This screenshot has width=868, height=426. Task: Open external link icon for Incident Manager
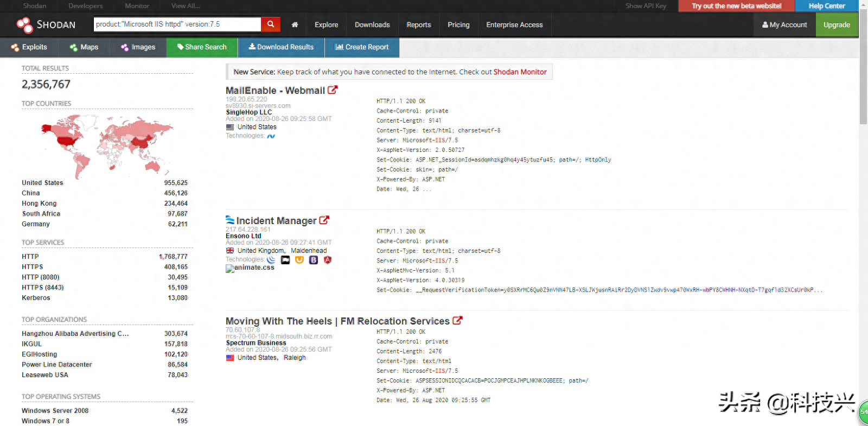pos(324,220)
